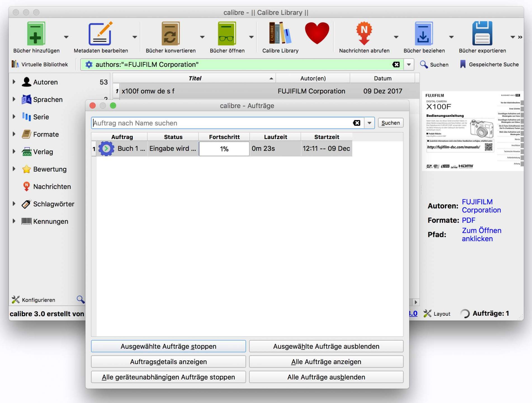This screenshot has height=403, width=532.
Task: Open Auftrag search history dropdown
Action: pos(369,123)
